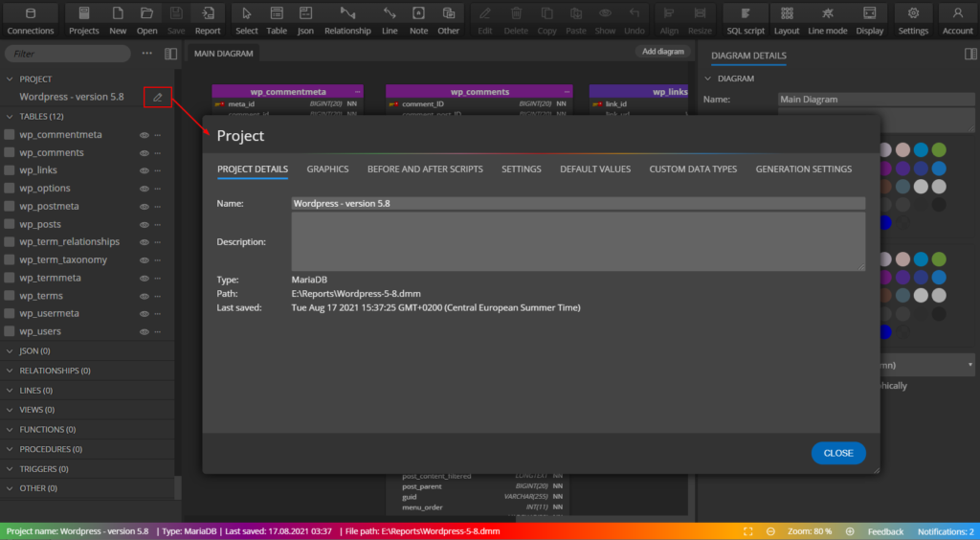Open the SQL script toolbar item
The height and width of the screenshot is (540, 980).
point(746,20)
